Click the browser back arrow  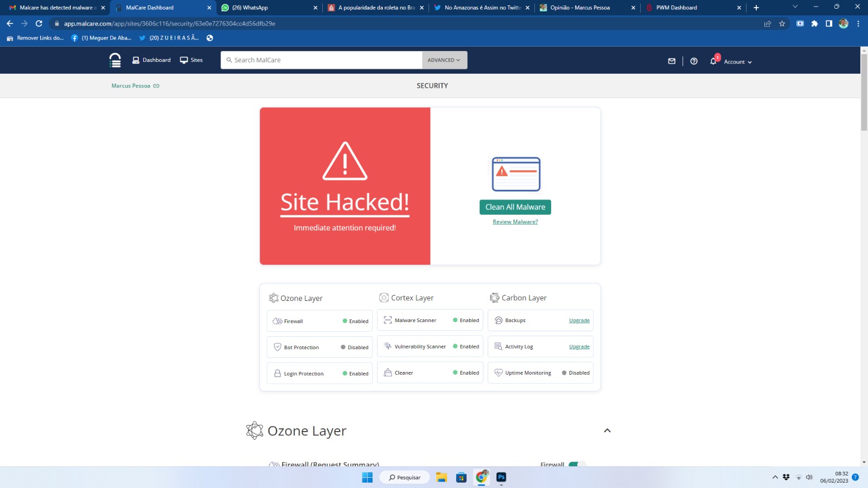click(x=10, y=23)
